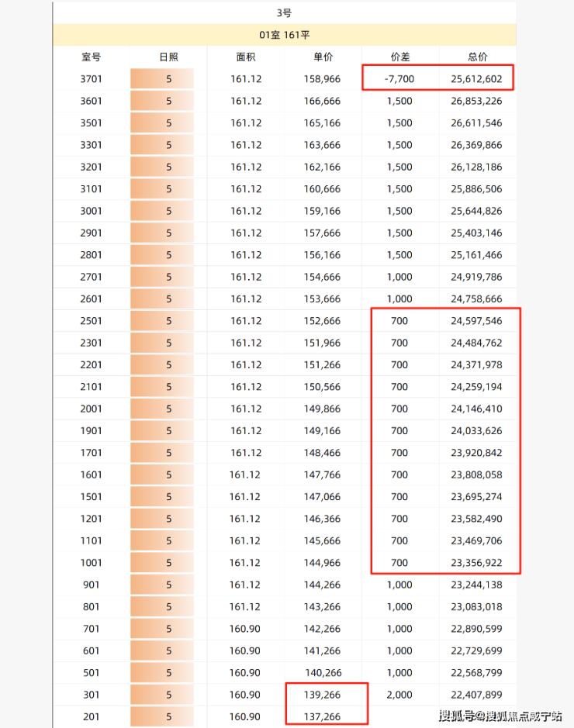Image resolution: width=574 pixels, height=728 pixels.
Task: Click unit price 137,266 for room 201
Action: (x=323, y=717)
